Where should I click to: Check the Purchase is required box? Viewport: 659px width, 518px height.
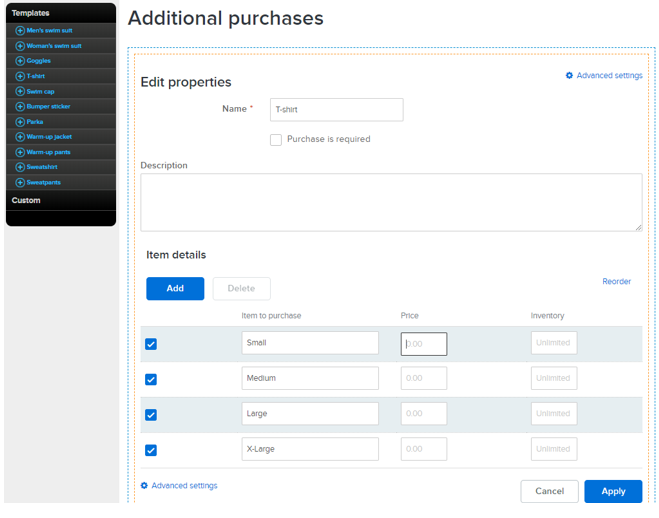point(276,140)
